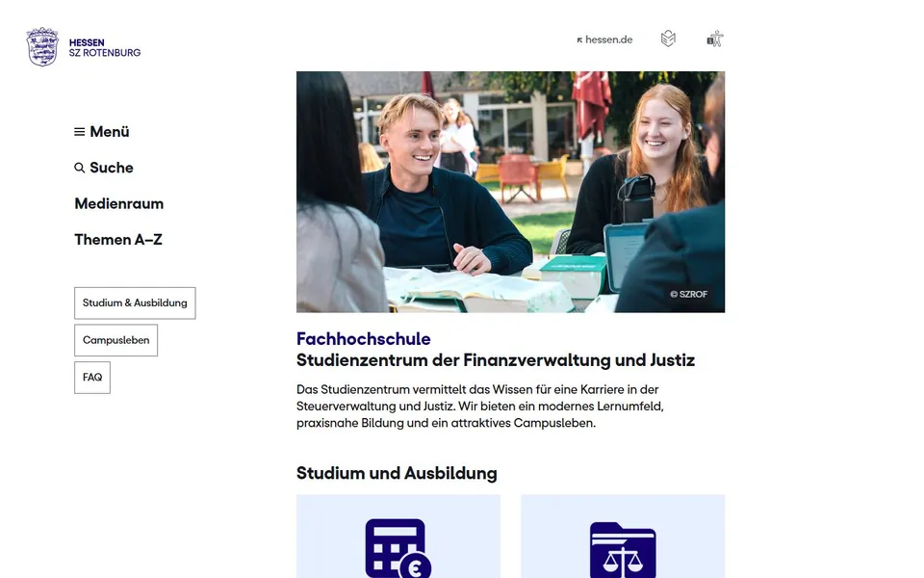Click the © SZROF photo credit
Image resolution: width=924 pixels, height=578 pixels.
[x=688, y=295]
